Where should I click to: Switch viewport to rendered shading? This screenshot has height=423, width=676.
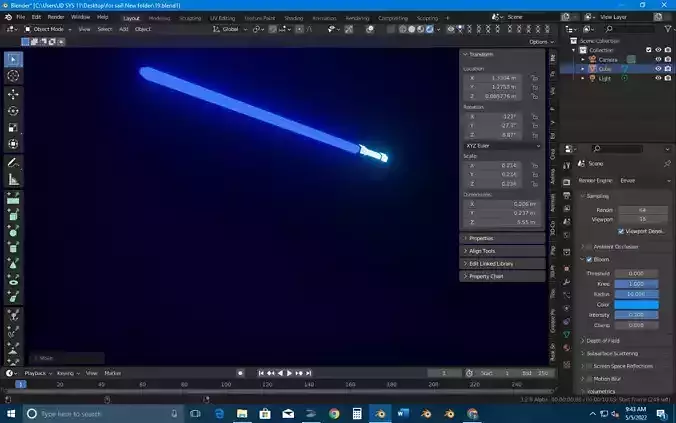click(x=429, y=29)
